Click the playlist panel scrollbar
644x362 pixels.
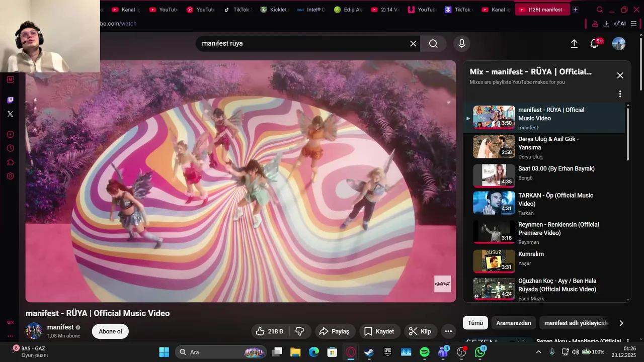click(627, 135)
